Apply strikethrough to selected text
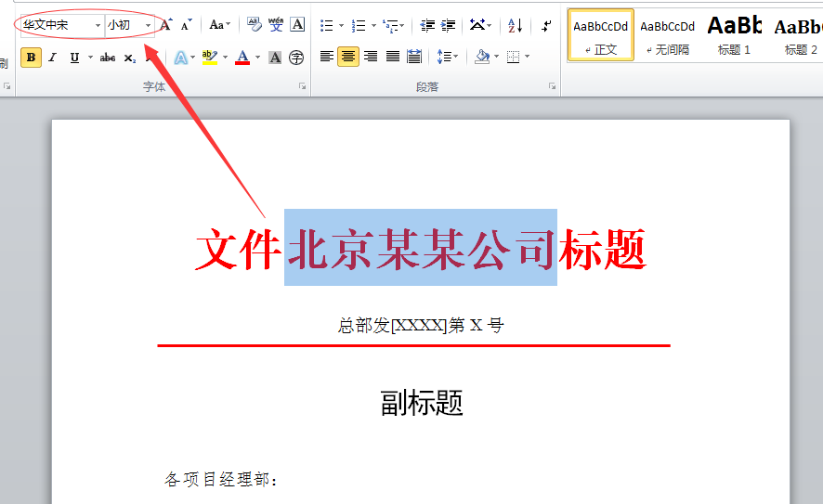 108,58
